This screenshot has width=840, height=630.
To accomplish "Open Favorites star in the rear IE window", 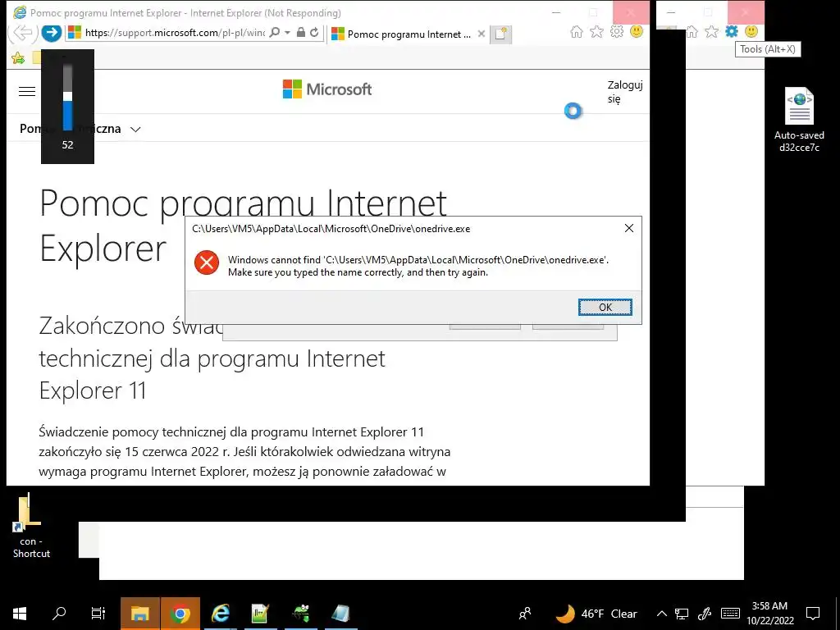I will point(711,32).
